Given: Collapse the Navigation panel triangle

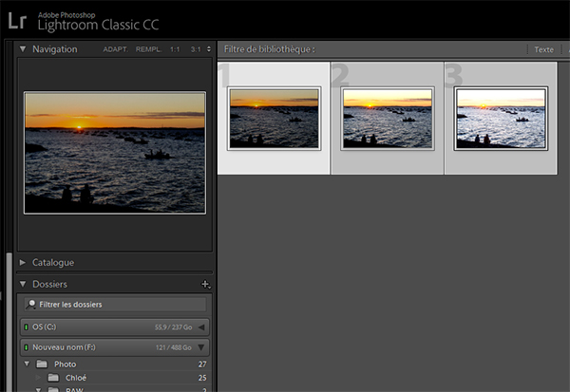Looking at the screenshot, I should point(23,48).
